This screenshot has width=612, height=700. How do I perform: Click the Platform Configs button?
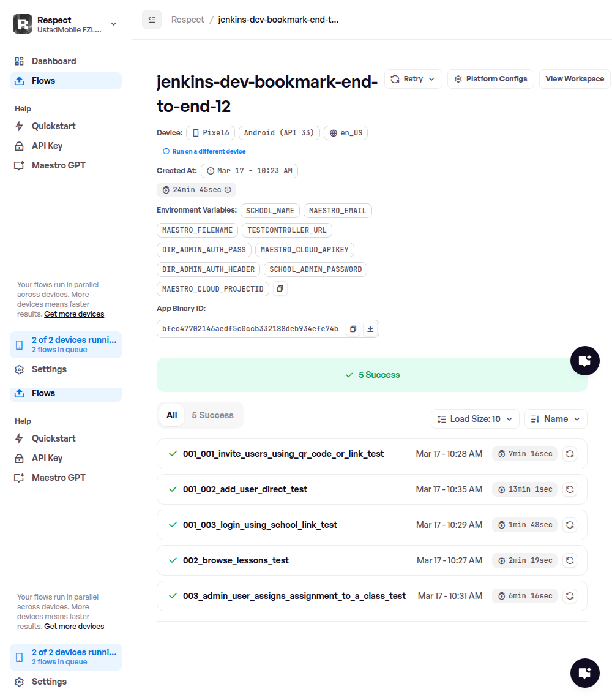click(x=491, y=79)
